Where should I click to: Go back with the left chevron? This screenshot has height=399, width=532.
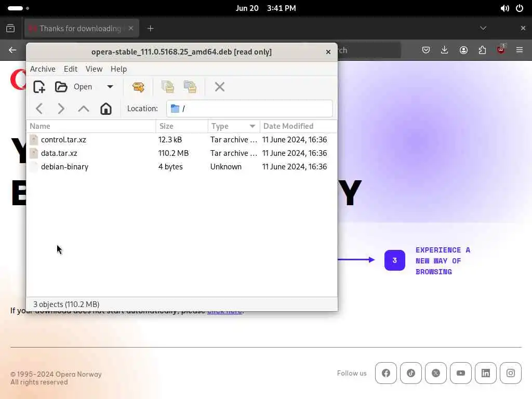39,109
